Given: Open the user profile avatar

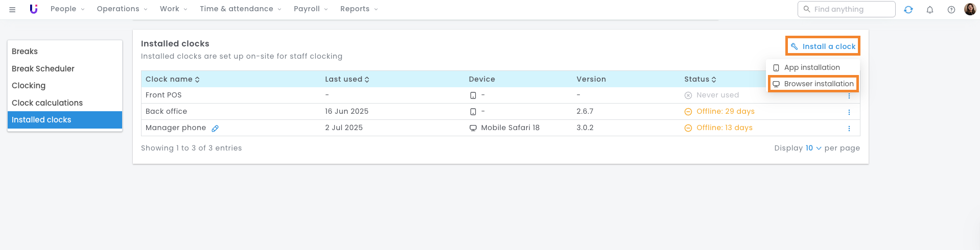Looking at the screenshot, I should coord(970,9).
